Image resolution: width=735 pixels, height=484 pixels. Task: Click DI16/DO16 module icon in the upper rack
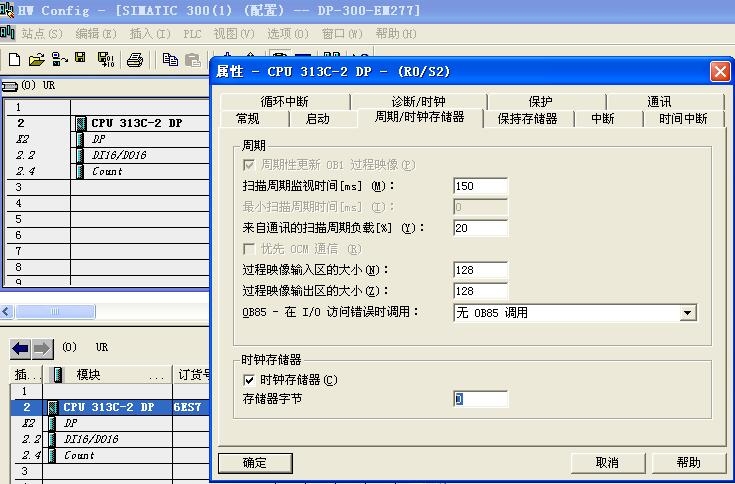click(81, 155)
